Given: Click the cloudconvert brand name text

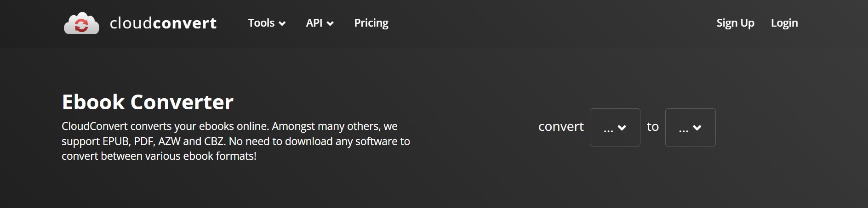Looking at the screenshot, I should pyautogui.click(x=163, y=23).
